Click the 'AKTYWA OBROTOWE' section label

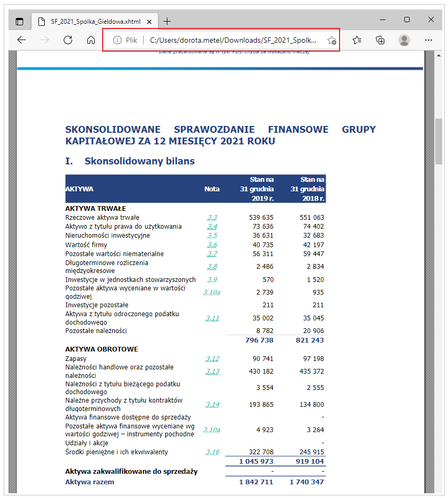pyautogui.click(x=102, y=349)
